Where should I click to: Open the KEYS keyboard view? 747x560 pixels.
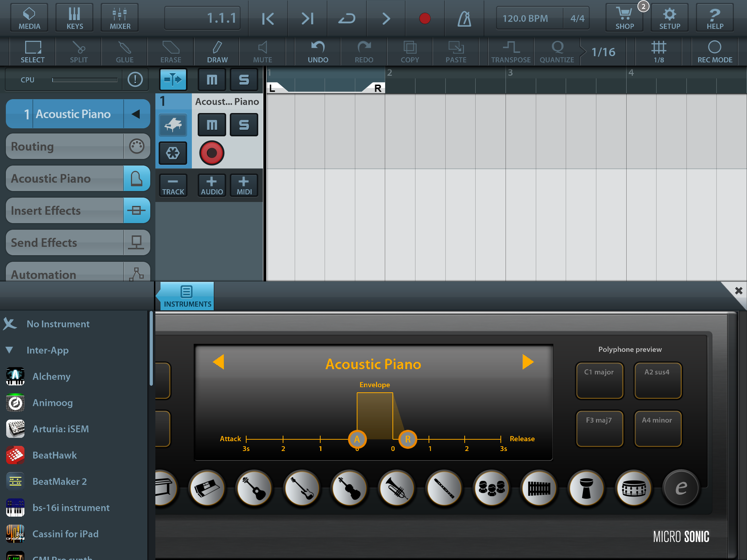[x=74, y=18]
